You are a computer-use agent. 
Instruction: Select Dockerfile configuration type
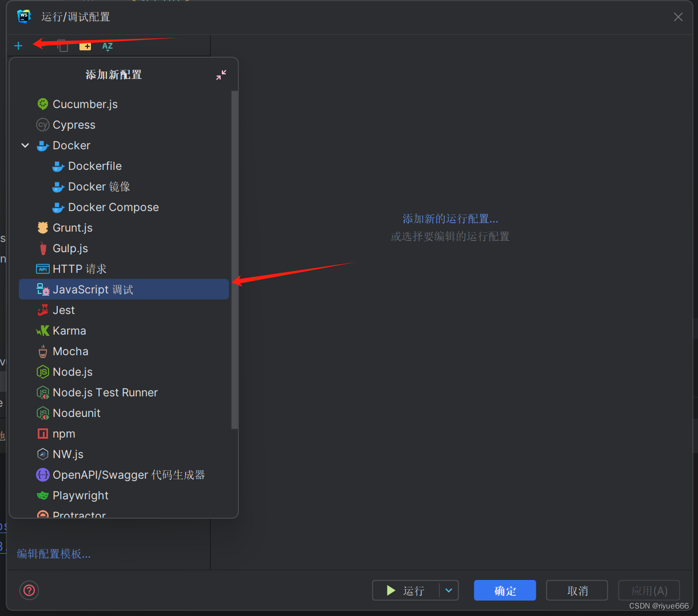tap(123, 166)
